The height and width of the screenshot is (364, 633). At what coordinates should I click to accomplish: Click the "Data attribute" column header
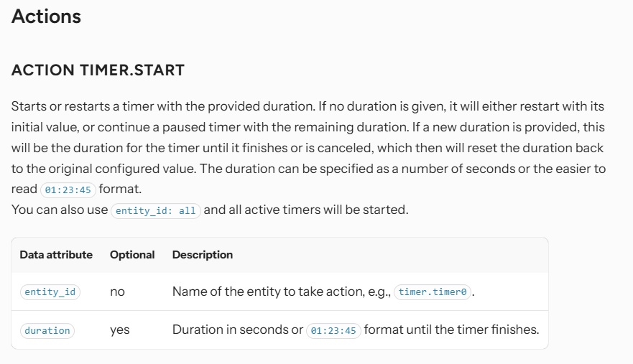(56, 255)
